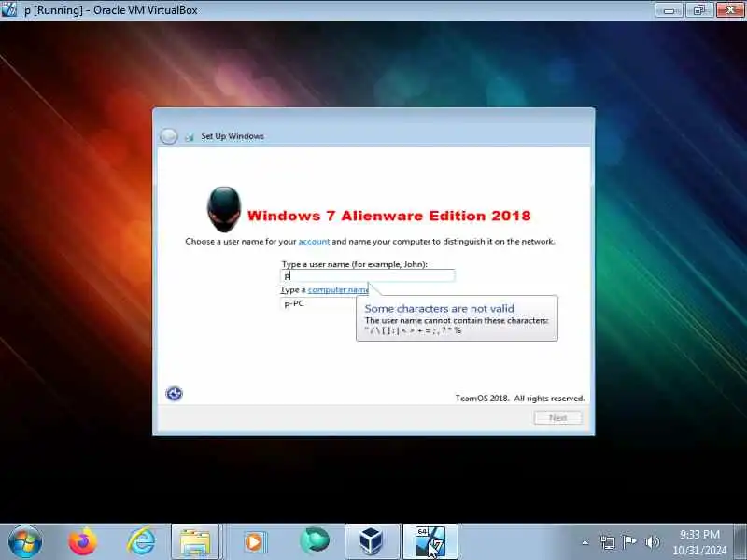Open Internet Explorer from the taskbar
Image resolution: width=747 pixels, height=560 pixels.
pyautogui.click(x=141, y=542)
